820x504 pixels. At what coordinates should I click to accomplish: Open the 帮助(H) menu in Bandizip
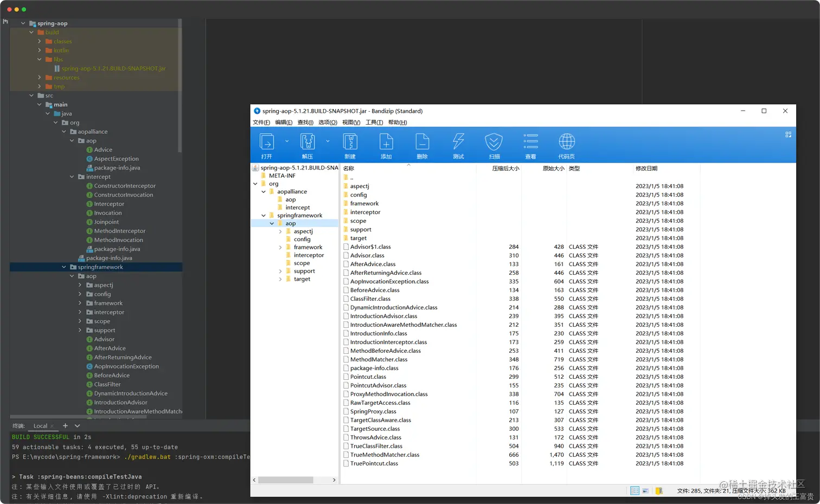coord(398,122)
